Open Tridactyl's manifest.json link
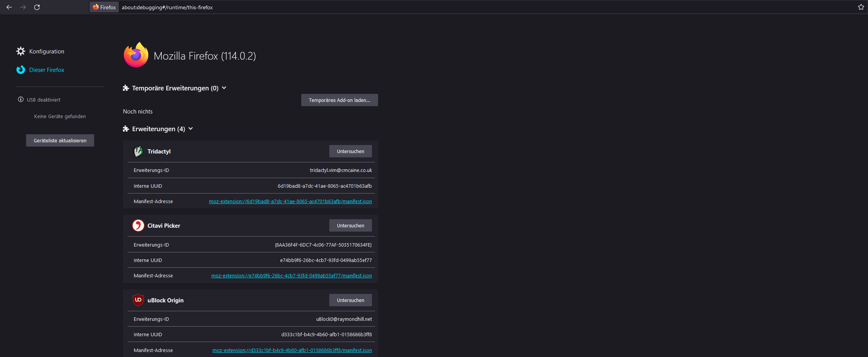This screenshot has height=357, width=868. tap(290, 201)
